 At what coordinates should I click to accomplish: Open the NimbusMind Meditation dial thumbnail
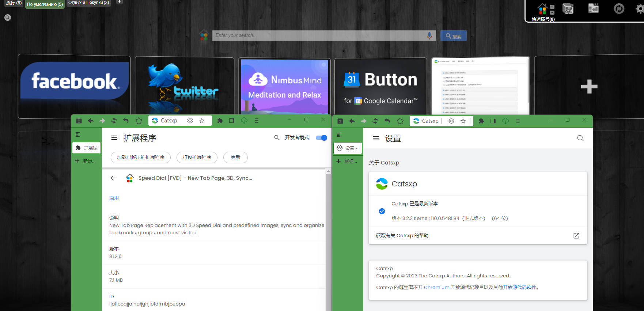coord(284,87)
